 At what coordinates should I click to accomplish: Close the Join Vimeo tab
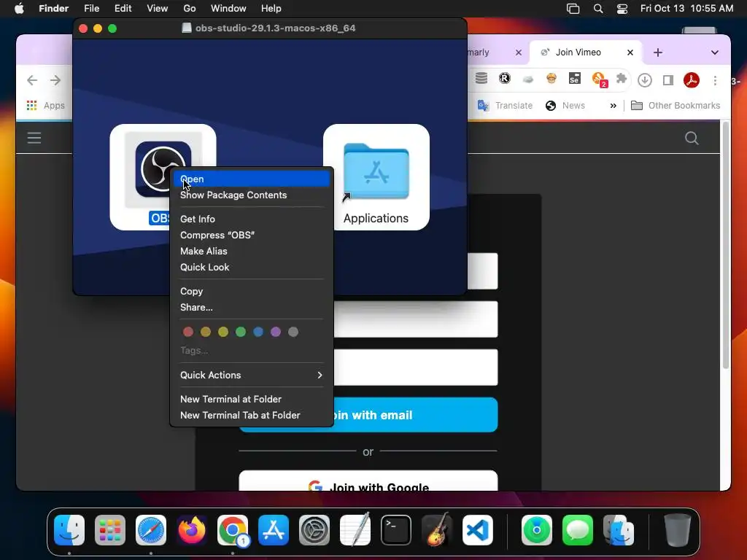630,52
